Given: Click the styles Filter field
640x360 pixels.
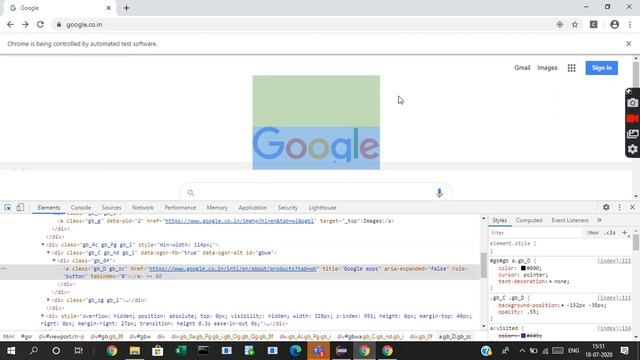Looking at the screenshot, I should [536, 233].
